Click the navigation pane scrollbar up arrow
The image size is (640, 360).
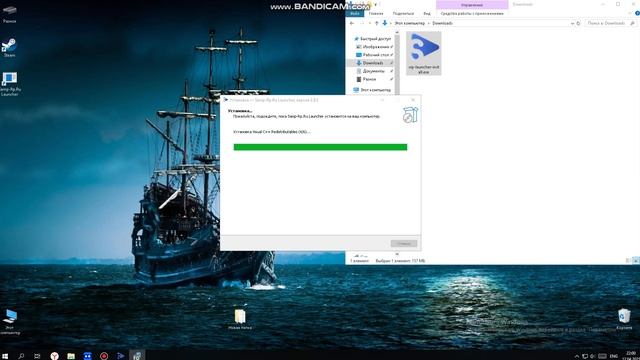(x=397, y=33)
